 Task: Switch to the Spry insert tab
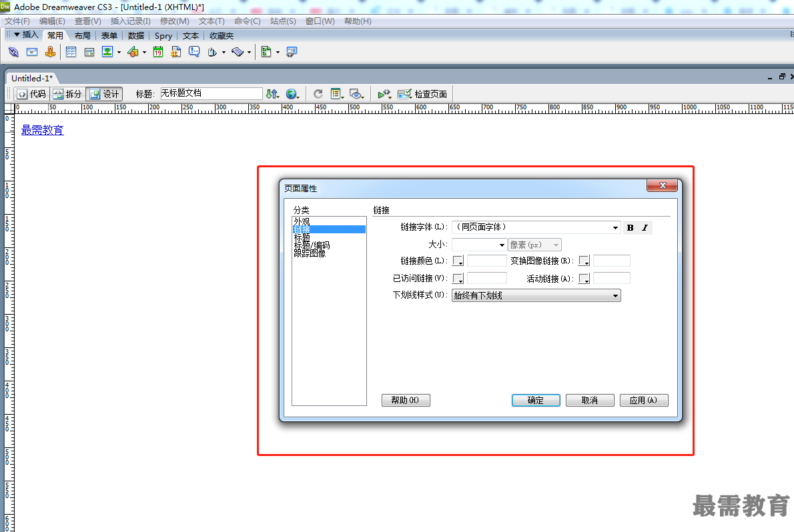163,35
